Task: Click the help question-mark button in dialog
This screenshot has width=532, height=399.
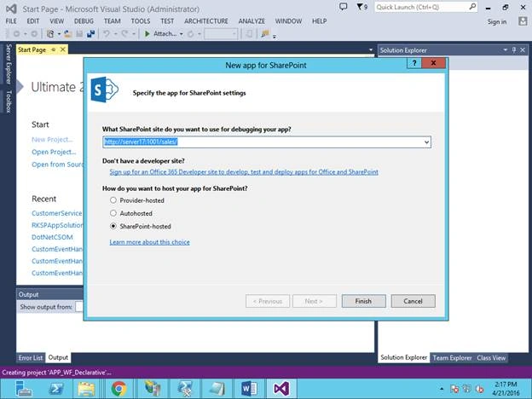Action: [414, 63]
